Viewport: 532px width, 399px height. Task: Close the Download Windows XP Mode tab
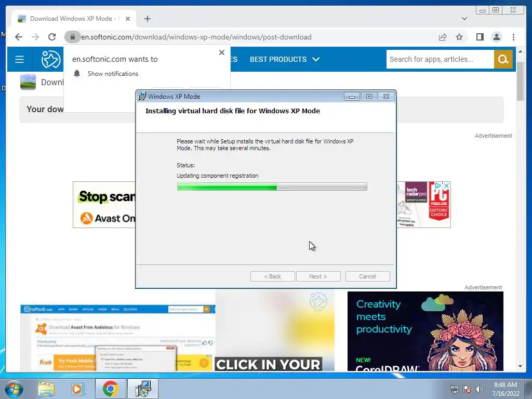128,19
